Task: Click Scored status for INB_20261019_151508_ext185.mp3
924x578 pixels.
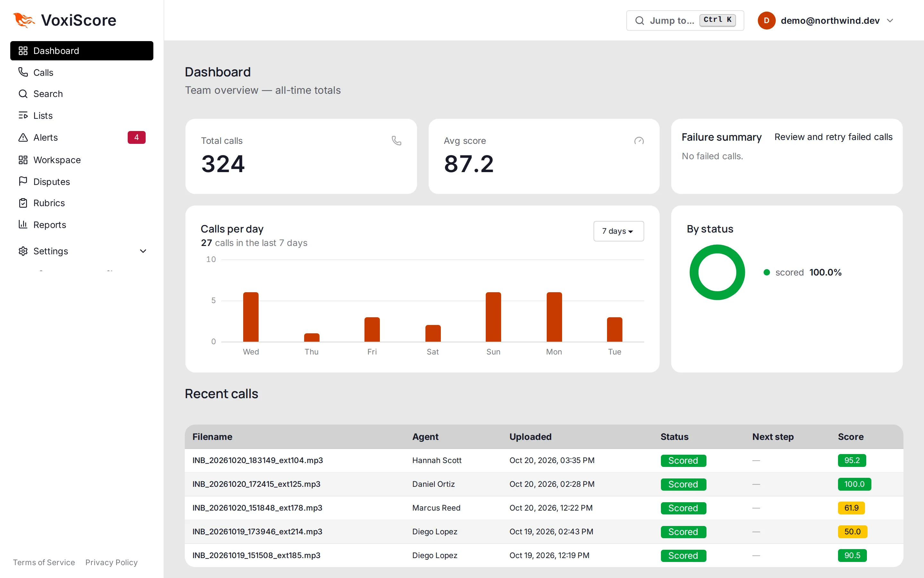Action: (x=683, y=556)
